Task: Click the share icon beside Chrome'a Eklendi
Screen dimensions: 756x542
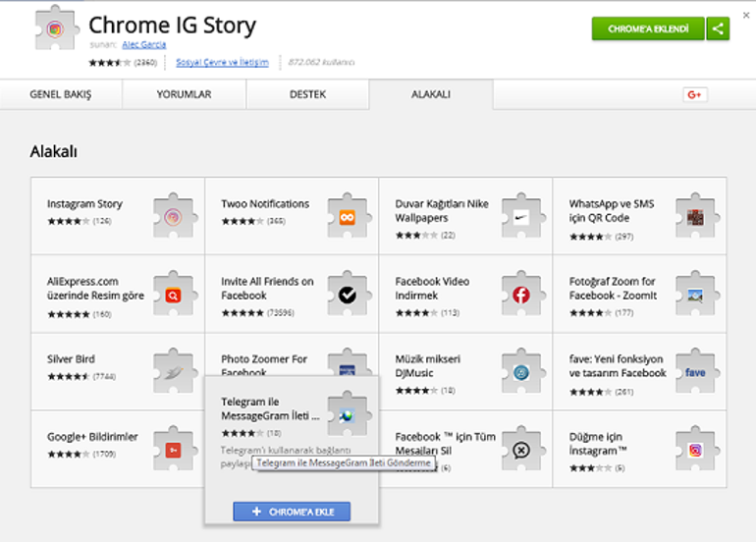Action: 719,28
